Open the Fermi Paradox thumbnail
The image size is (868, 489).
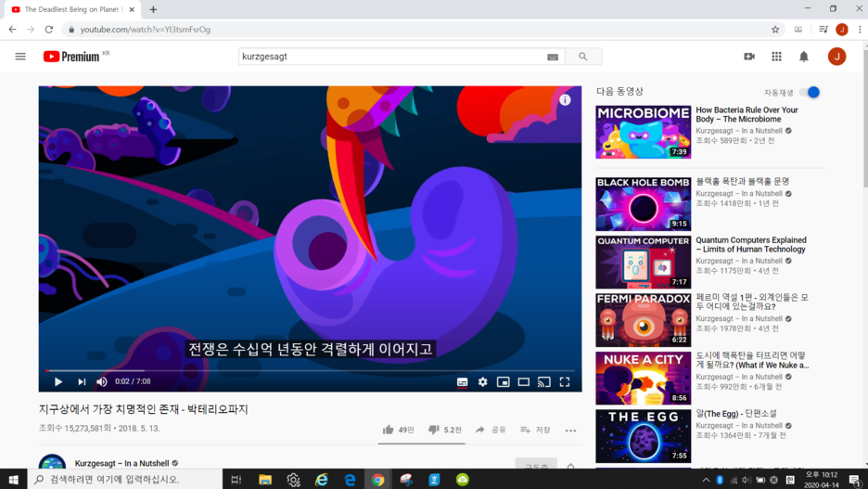(x=644, y=320)
